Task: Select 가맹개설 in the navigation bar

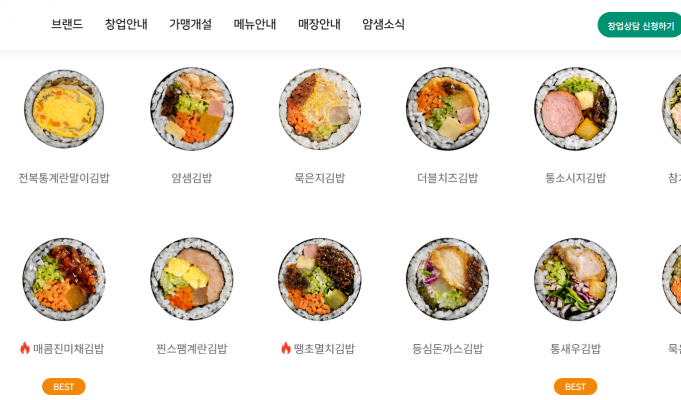Action: [x=190, y=24]
